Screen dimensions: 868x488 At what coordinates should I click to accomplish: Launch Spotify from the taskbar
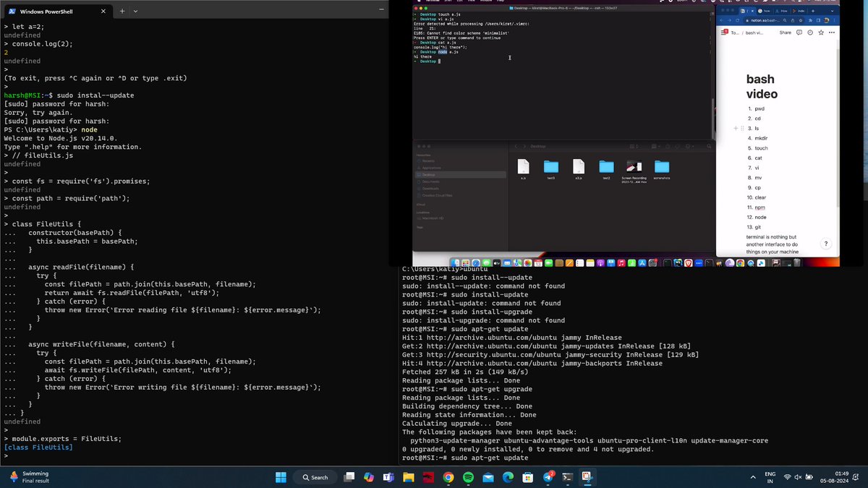coord(467,477)
